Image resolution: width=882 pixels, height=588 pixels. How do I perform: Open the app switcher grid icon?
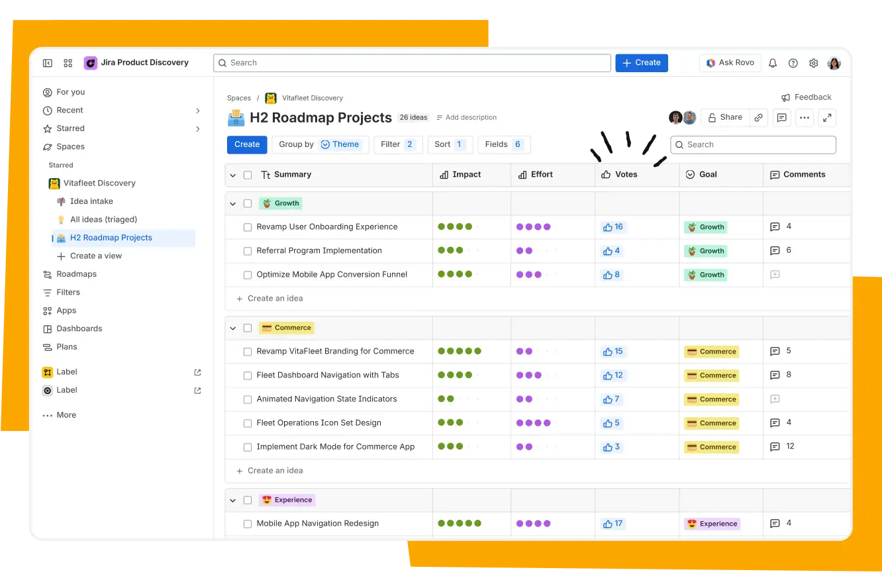(x=68, y=63)
